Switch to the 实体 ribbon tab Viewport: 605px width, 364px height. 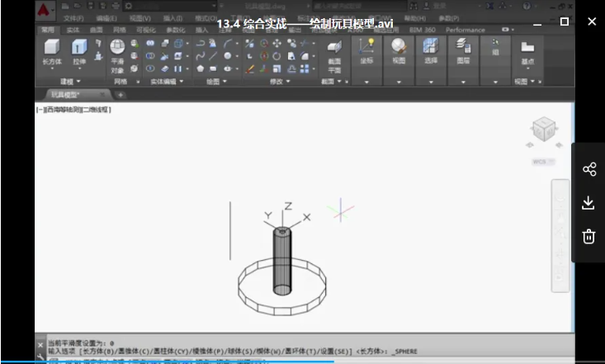point(73,30)
